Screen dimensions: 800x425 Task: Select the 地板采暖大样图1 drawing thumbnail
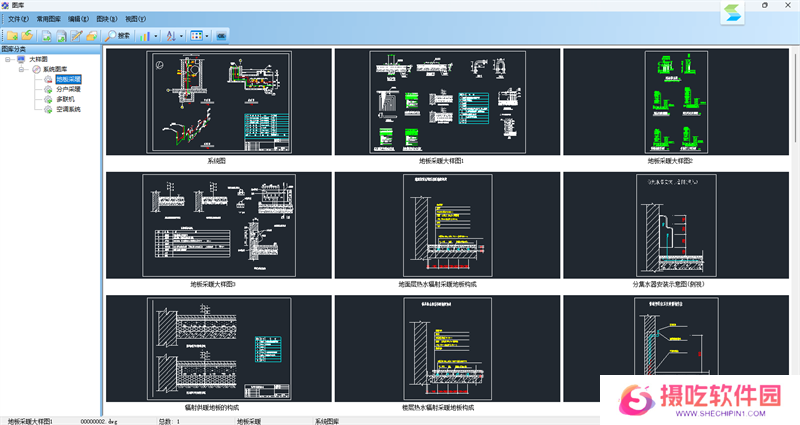click(x=447, y=102)
